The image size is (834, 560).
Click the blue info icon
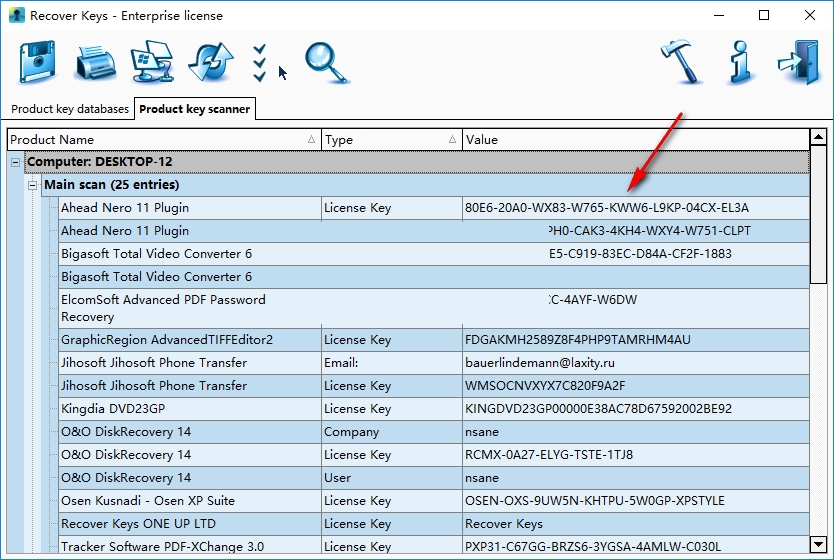tap(741, 63)
